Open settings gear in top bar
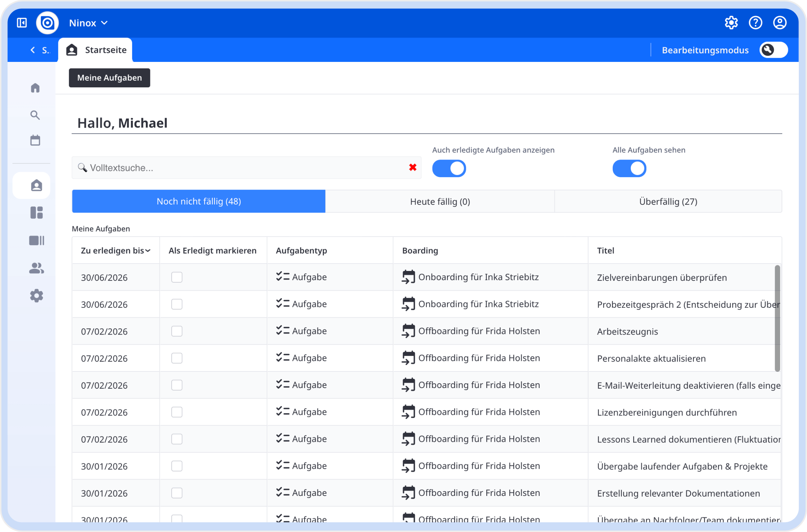This screenshot has height=532, width=807. coord(731,23)
